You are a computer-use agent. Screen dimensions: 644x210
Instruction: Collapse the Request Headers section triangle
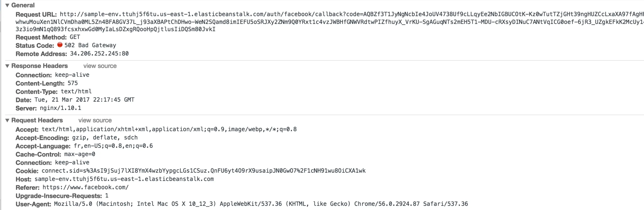[x=7, y=120]
